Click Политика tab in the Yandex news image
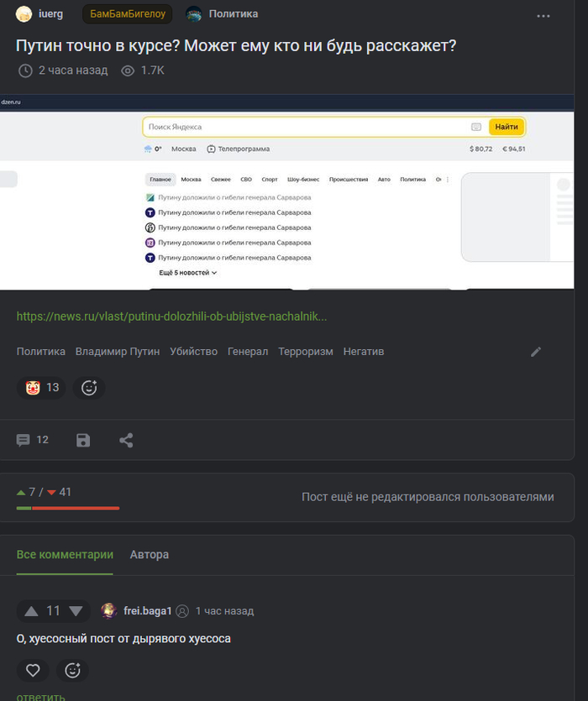 [x=412, y=180]
